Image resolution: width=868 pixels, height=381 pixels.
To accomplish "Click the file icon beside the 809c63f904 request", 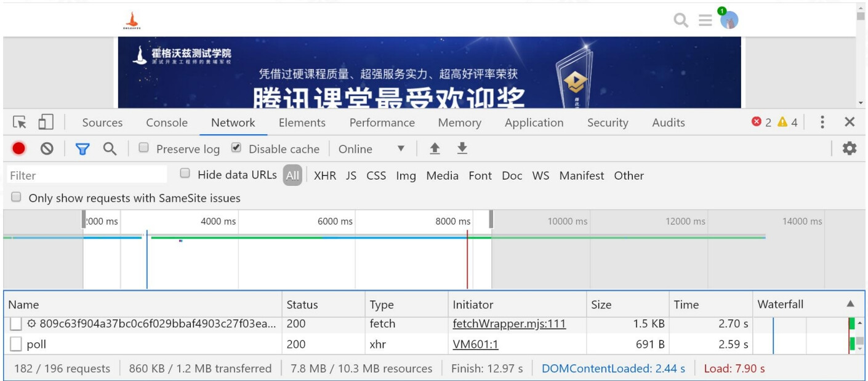I will pyautogui.click(x=16, y=324).
